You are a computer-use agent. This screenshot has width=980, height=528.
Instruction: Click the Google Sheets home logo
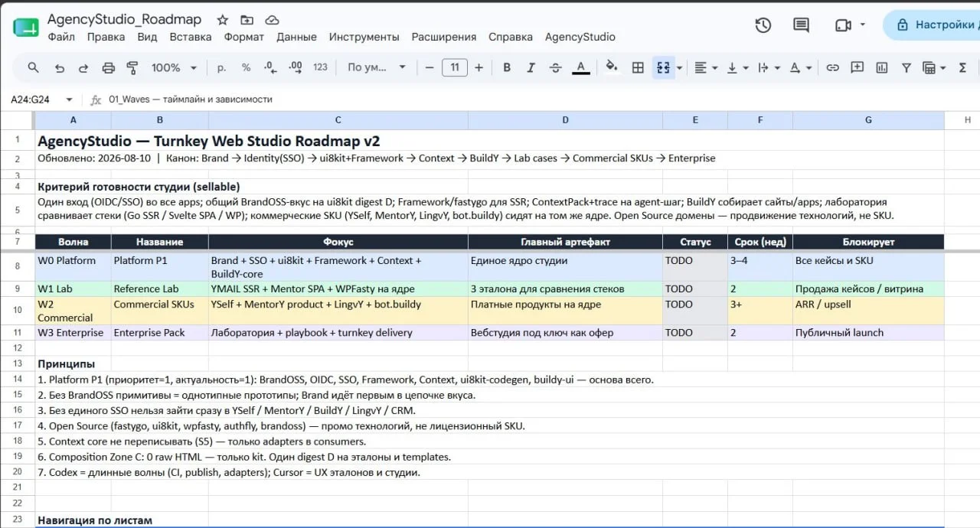(x=25, y=26)
